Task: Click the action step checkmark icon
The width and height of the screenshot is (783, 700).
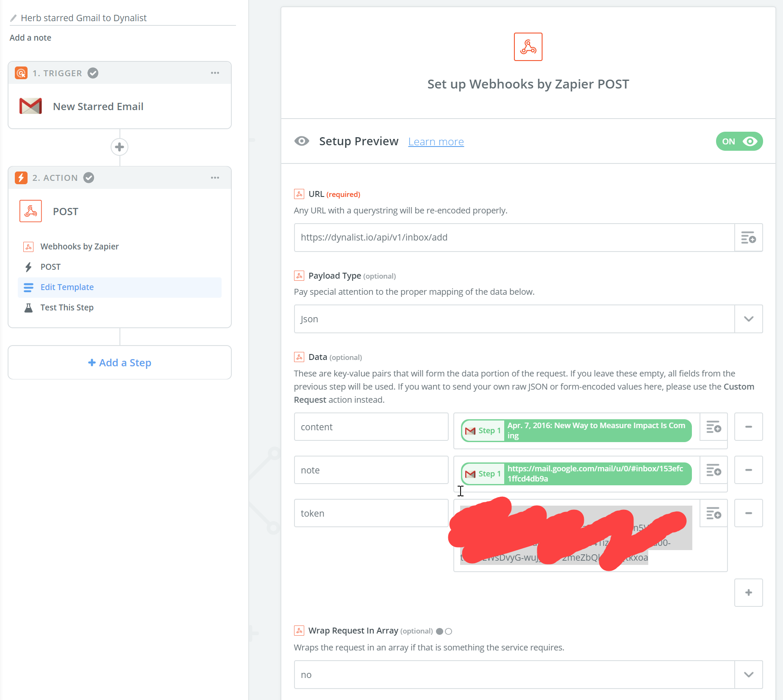Action: pyautogui.click(x=89, y=177)
